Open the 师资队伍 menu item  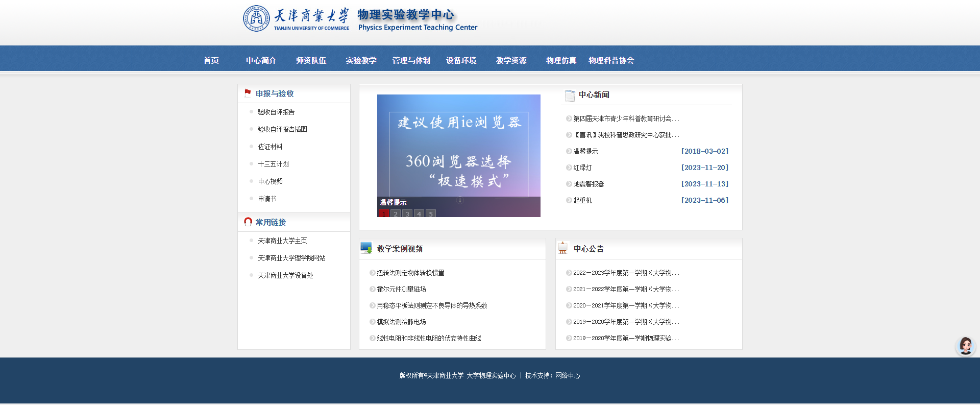click(x=311, y=60)
